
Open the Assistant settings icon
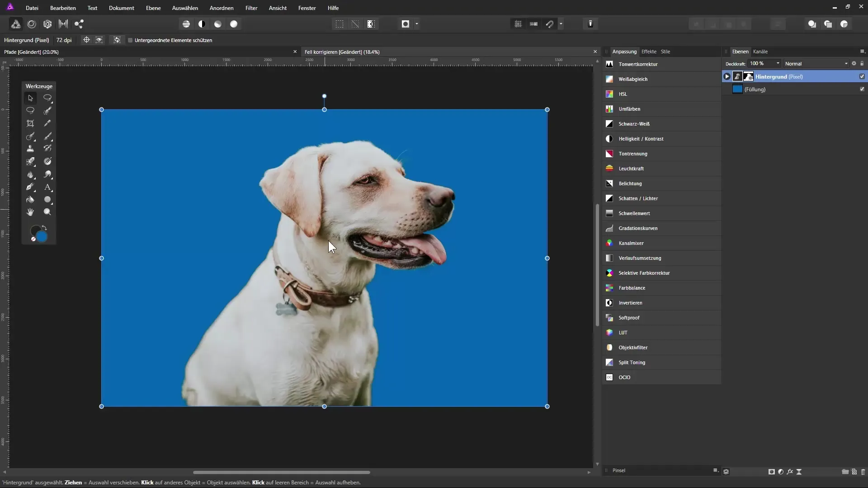(x=590, y=24)
